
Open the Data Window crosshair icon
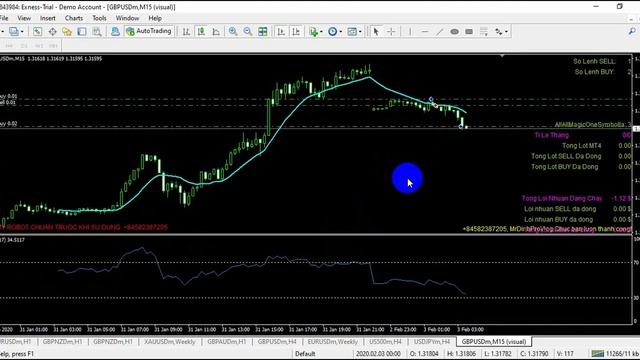pyautogui.click(x=52, y=31)
